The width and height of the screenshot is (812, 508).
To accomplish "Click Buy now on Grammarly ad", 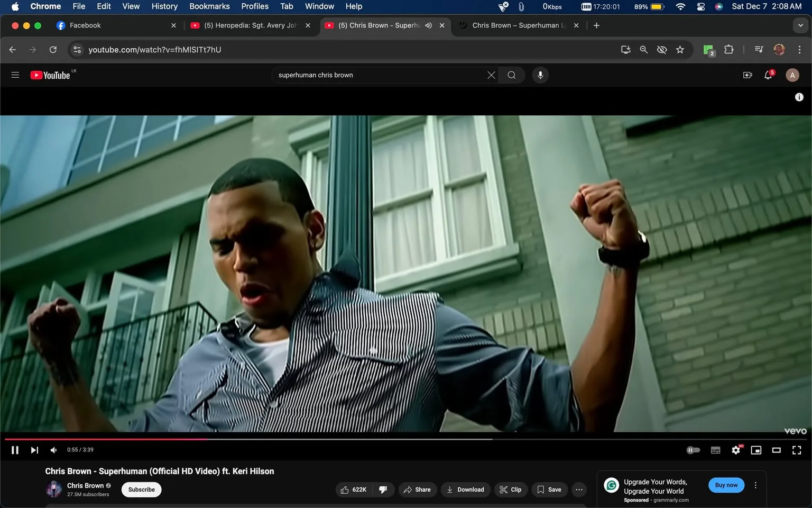I will pos(726,485).
